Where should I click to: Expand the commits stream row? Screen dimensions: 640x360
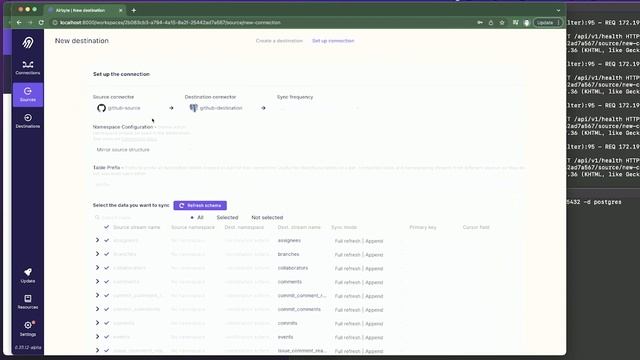coord(97,323)
